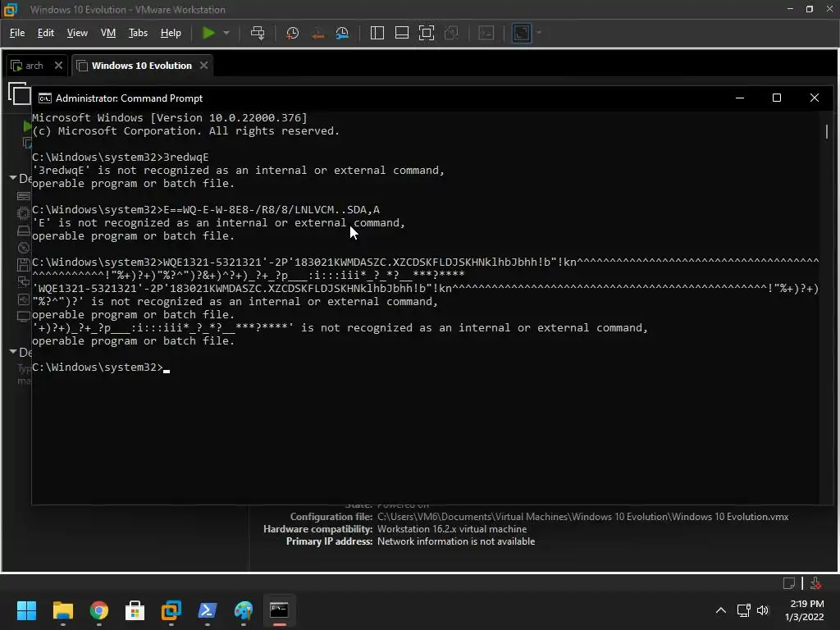Open the Help menu
This screenshot has width=840, height=630.
pos(171,33)
